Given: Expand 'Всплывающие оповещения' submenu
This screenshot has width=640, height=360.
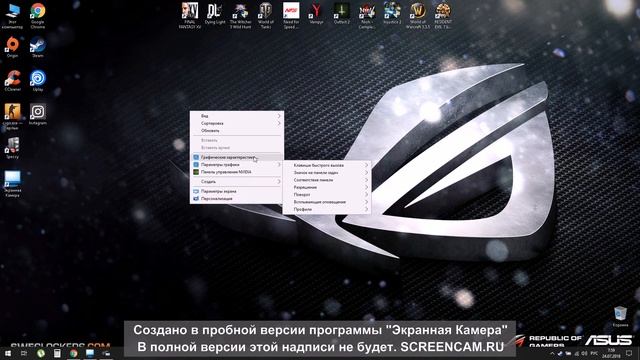Looking at the screenshot, I should 327,202.
